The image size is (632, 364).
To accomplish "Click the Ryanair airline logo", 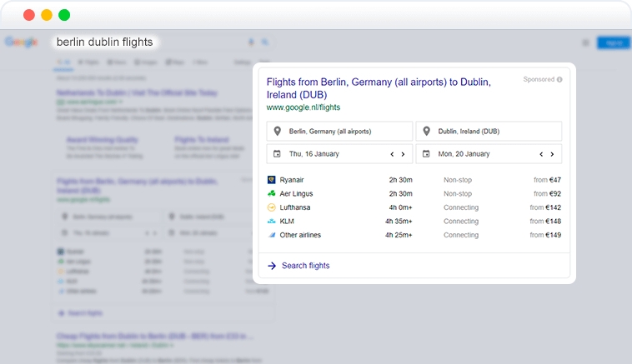I will click(x=271, y=180).
